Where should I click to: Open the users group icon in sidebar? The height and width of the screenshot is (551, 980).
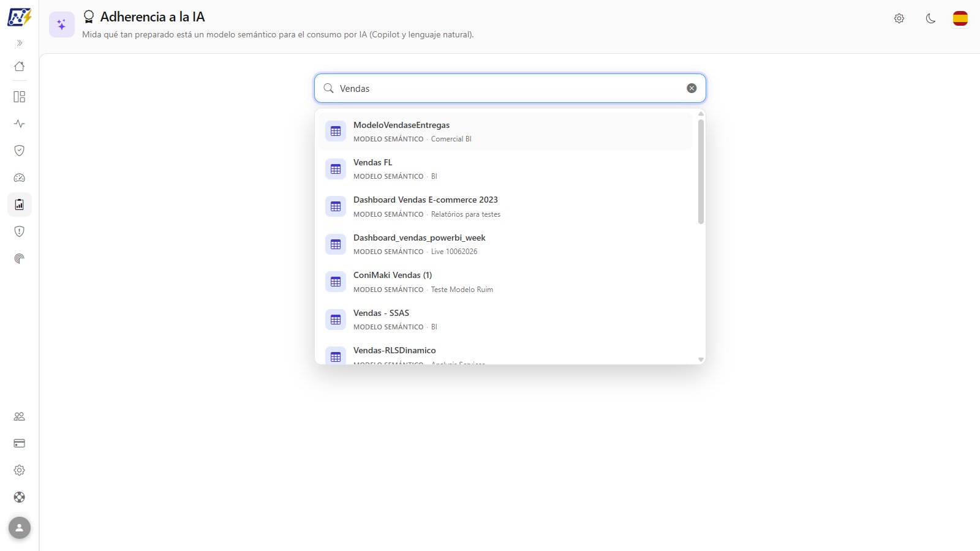(20, 416)
